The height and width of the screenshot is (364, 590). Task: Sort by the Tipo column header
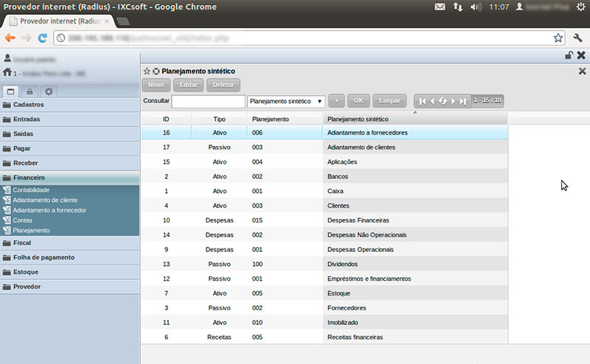pos(219,119)
